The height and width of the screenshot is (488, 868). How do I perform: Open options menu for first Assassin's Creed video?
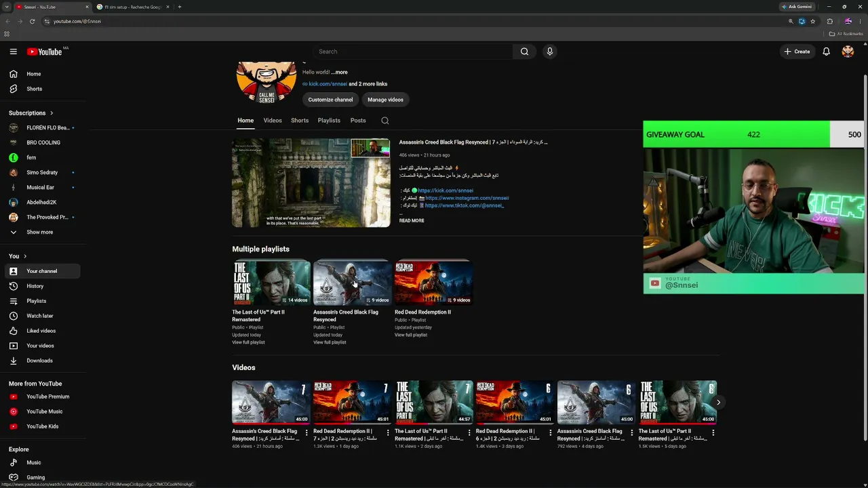[x=307, y=432]
